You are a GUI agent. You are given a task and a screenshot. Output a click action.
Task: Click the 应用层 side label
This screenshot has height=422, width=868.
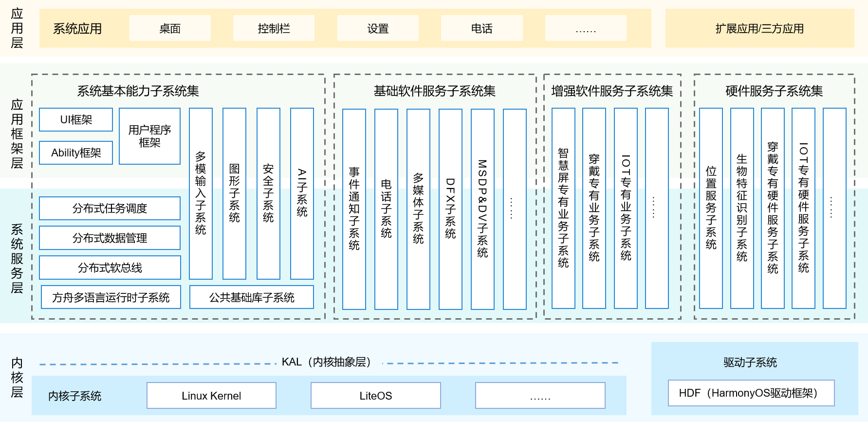[17, 28]
